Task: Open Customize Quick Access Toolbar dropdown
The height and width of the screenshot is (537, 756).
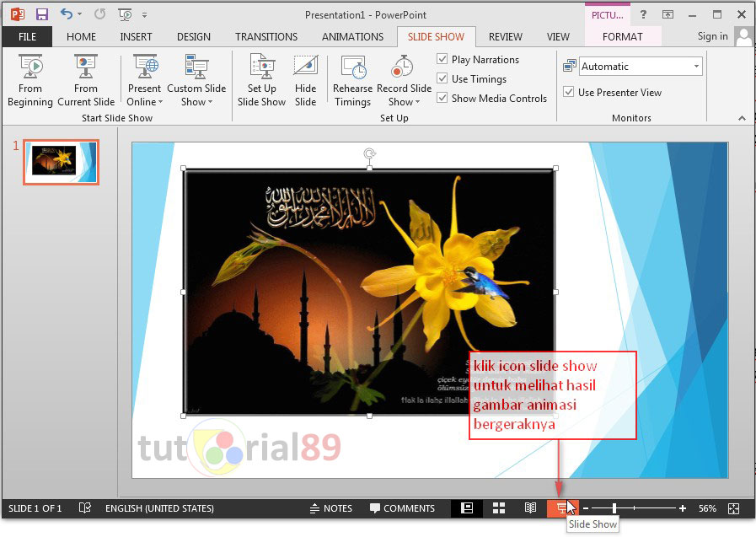Action: click(x=145, y=15)
